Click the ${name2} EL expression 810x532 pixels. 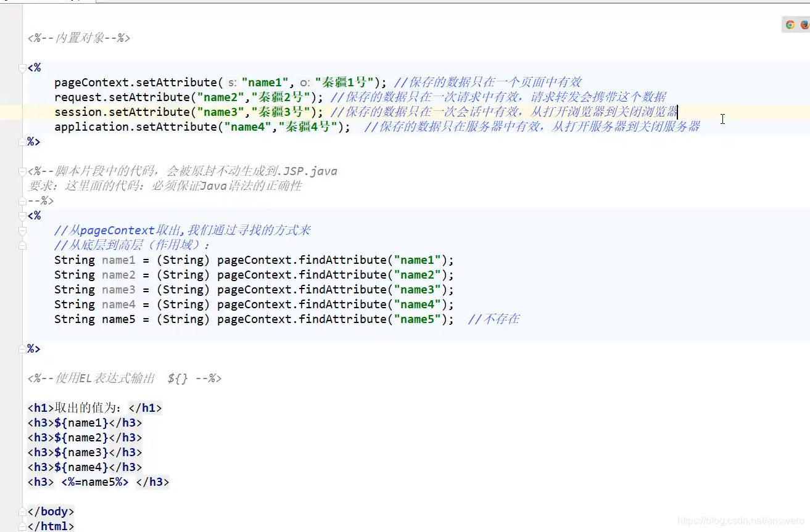point(81,438)
